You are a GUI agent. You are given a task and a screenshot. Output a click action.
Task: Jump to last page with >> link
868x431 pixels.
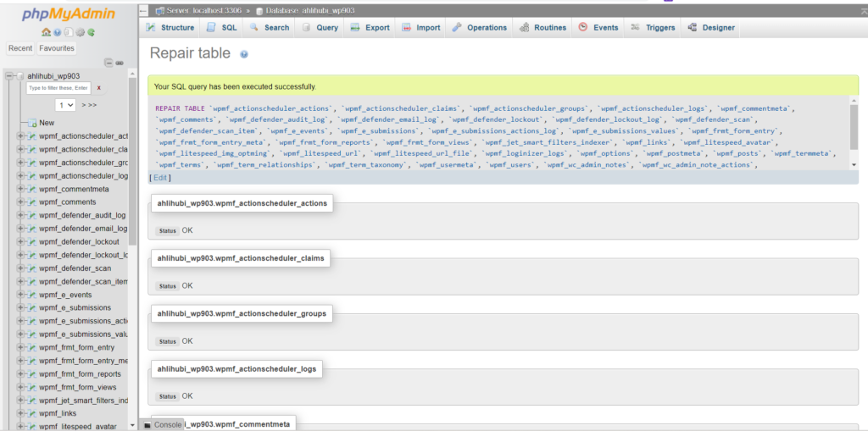point(92,104)
